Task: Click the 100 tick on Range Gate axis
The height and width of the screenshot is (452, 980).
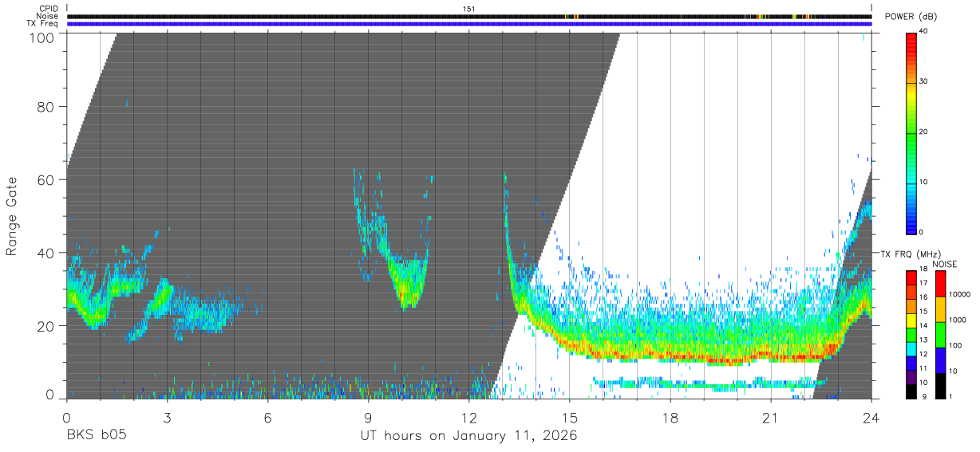Action: click(x=41, y=37)
